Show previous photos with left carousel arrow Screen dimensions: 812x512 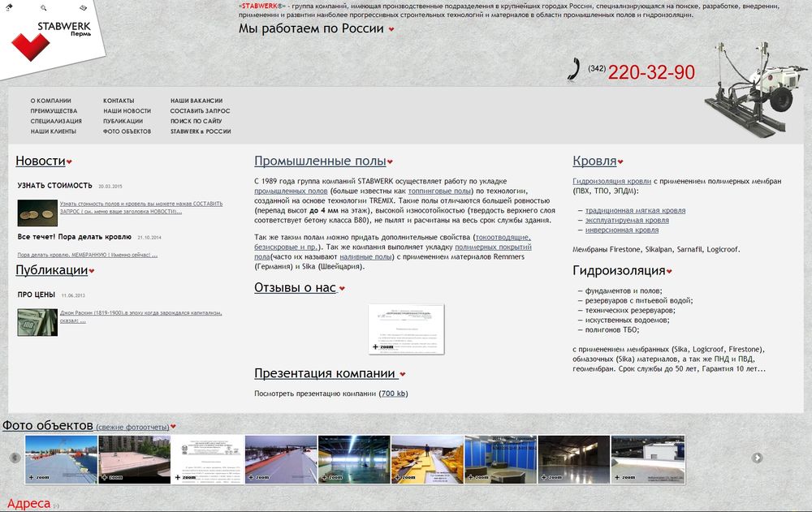(15, 458)
